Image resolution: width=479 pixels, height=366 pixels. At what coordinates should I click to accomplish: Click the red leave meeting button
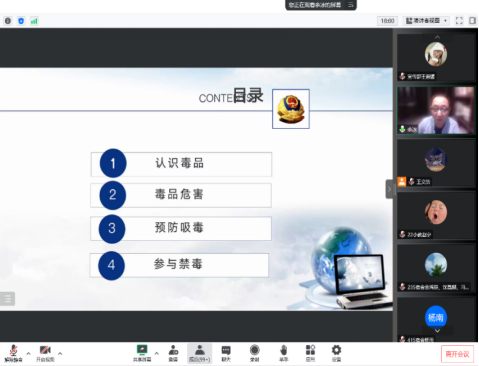pos(457,354)
